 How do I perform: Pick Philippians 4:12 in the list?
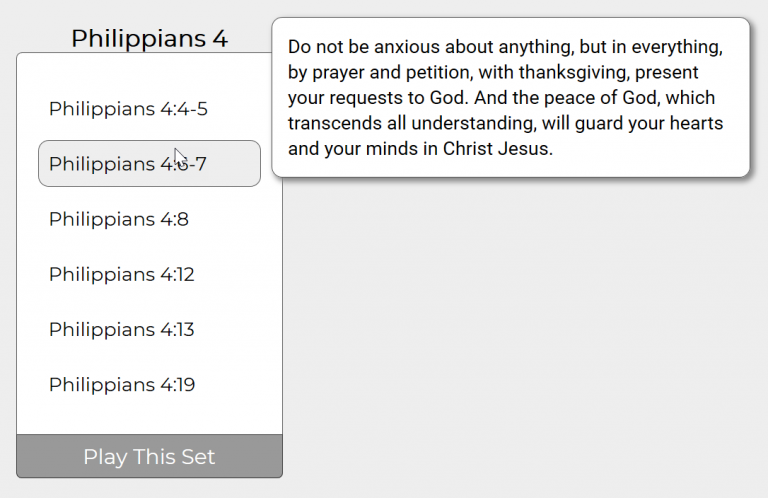[x=122, y=274]
